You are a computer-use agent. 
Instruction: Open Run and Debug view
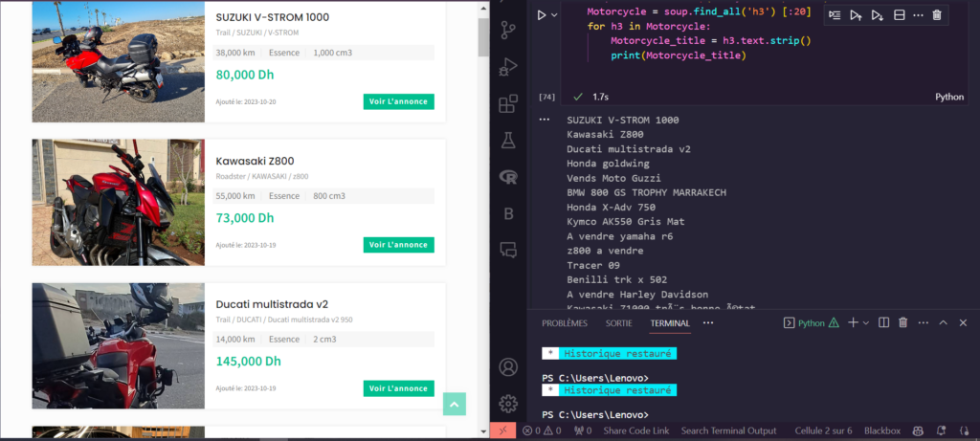[508, 67]
